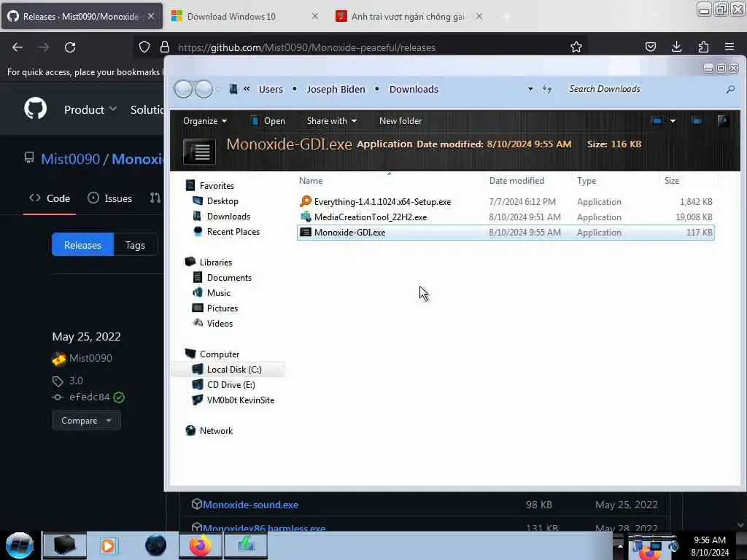Click the change view icon in Explorer toolbar
Viewport: 747px width, 560px height.
(x=657, y=121)
